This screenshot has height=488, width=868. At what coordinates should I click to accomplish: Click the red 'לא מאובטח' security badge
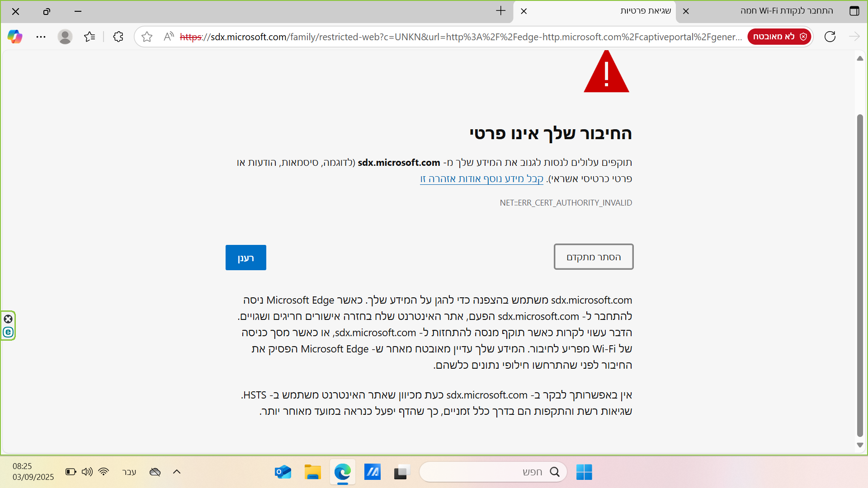tap(779, 37)
